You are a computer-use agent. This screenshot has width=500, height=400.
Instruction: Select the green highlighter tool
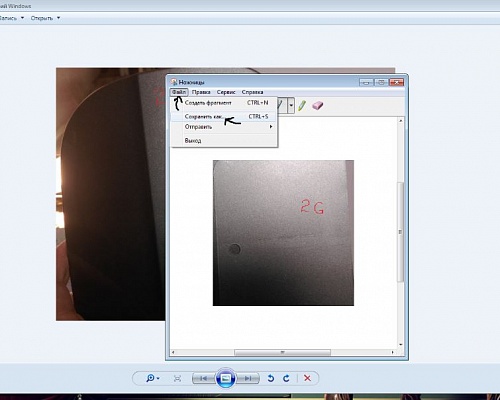click(x=302, y=106)
